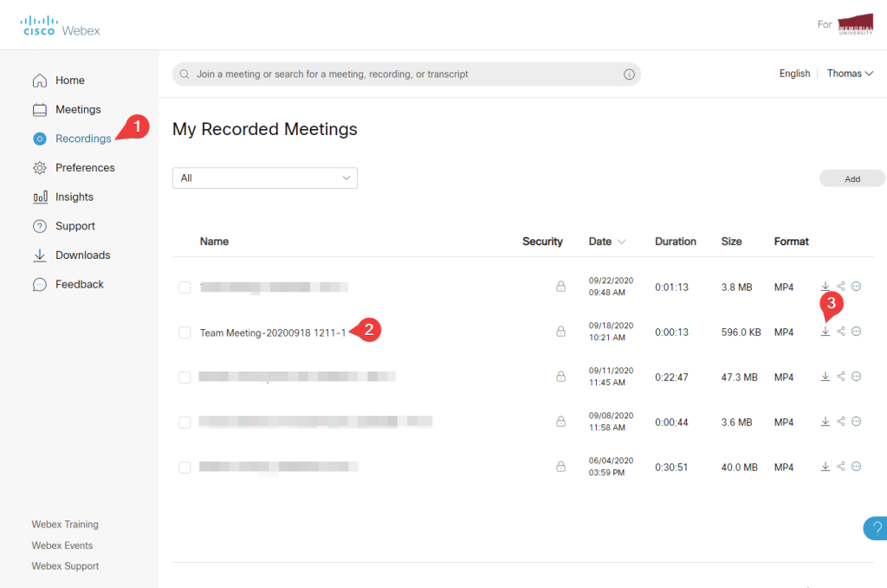Open more options for 09/11/2020 recording

[857, 376]
